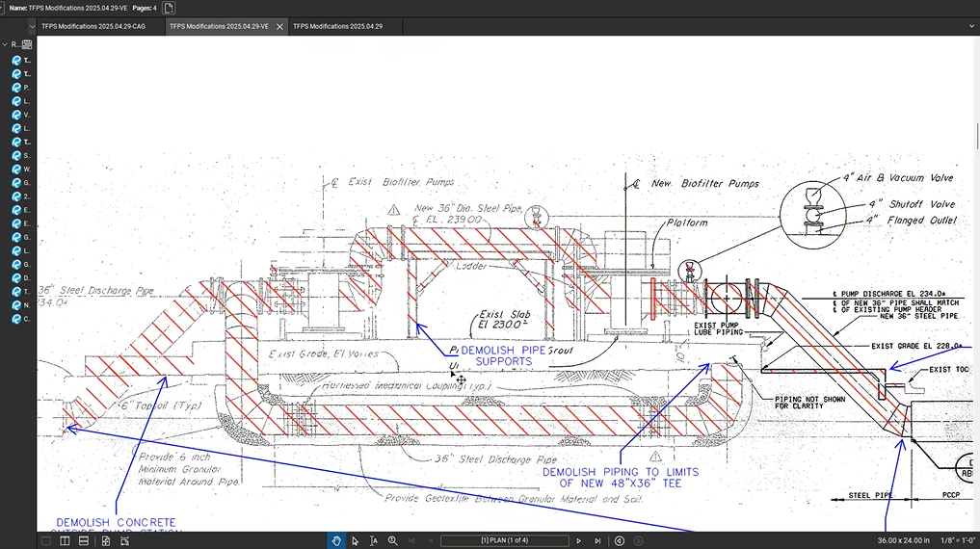
Task: Jump to the last page
Action: 597,541
